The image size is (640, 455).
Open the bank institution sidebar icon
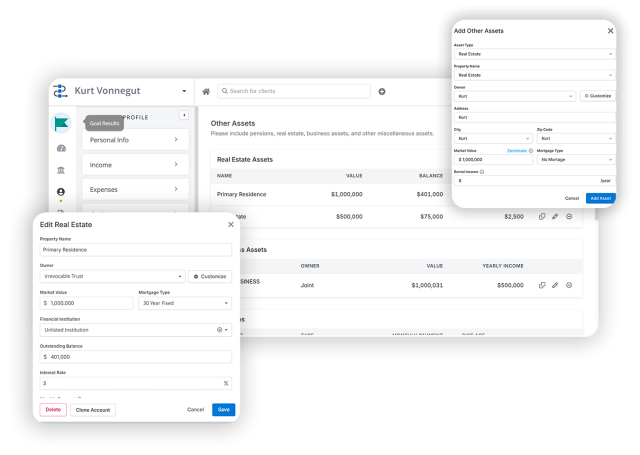61,170
